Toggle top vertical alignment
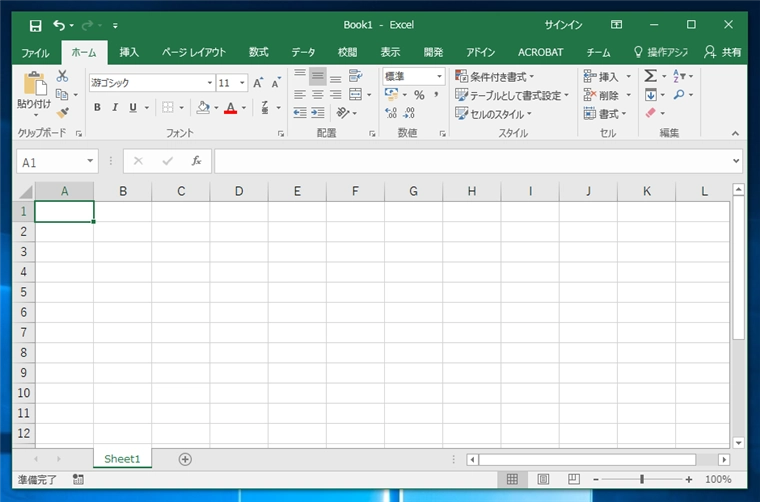Image resolution: width=760 pixels, height=502 pixels. pyautogui.click(x=300, y=76)
